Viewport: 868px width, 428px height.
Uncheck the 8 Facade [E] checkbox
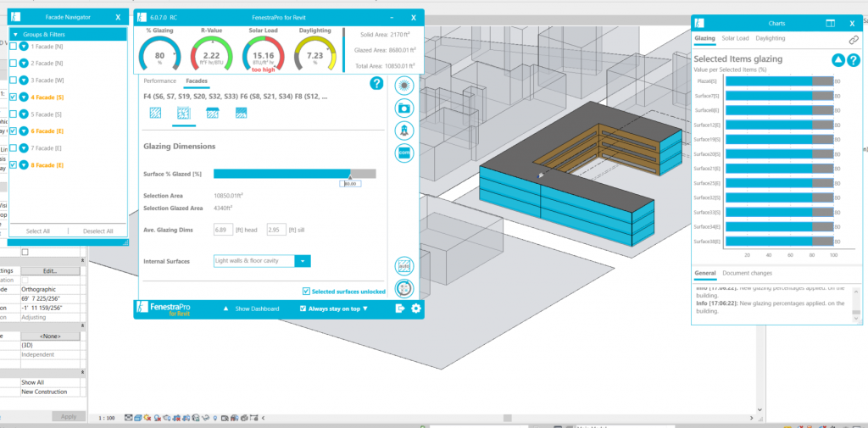click(13, 164)
